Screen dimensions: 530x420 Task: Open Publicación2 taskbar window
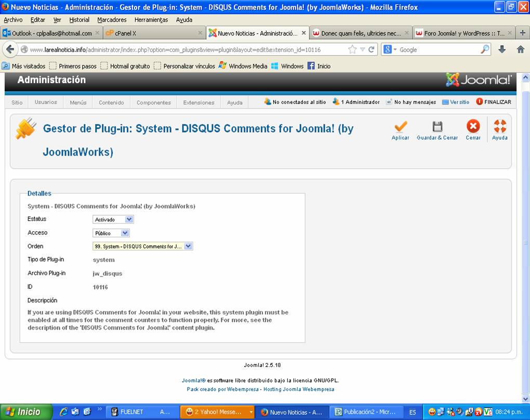[366, 412]
